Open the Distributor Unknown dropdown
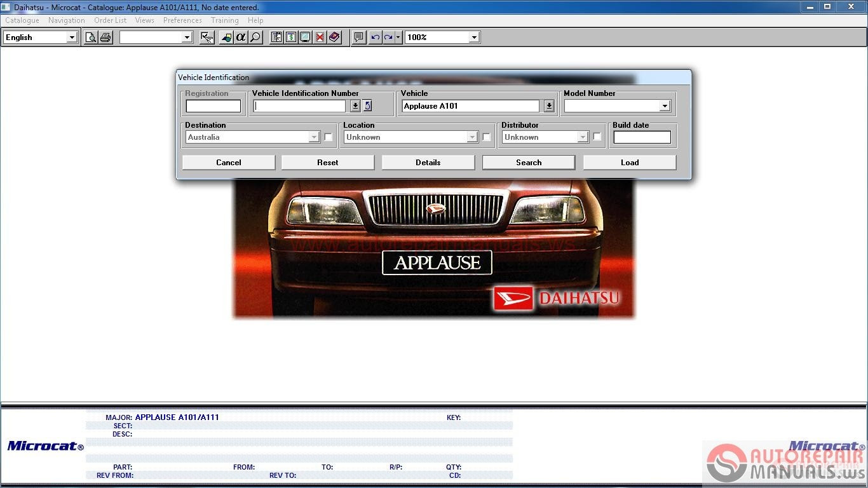Viewport: 868px width, 488px height. (x=583, y=137)
